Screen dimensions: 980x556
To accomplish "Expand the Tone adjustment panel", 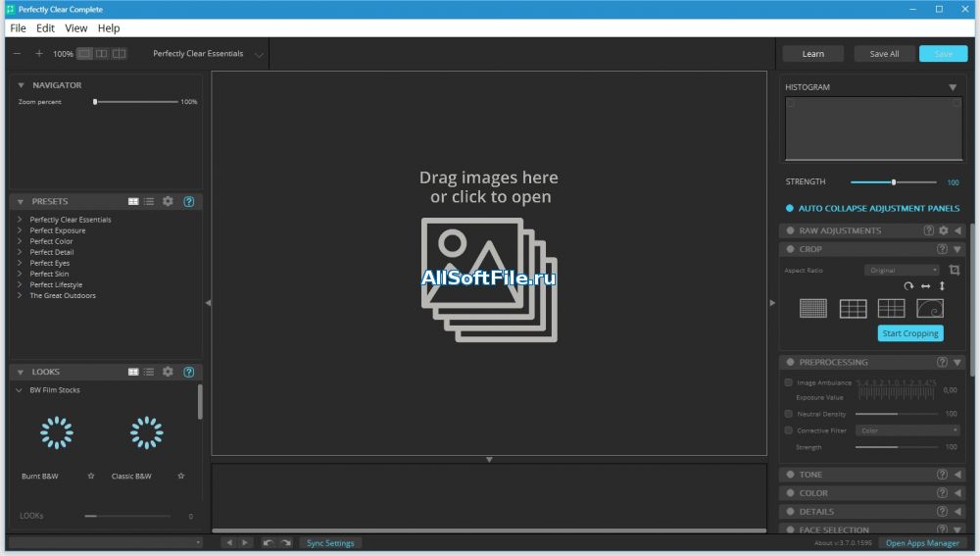I will point(957,475).
